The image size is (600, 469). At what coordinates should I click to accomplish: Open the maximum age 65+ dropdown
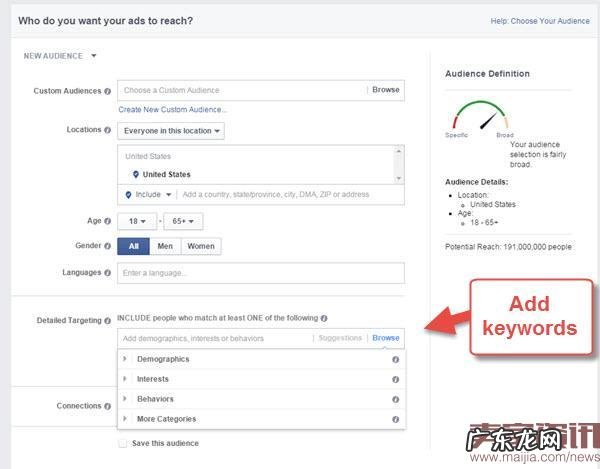pyautogui.click(x=183, y=221)
